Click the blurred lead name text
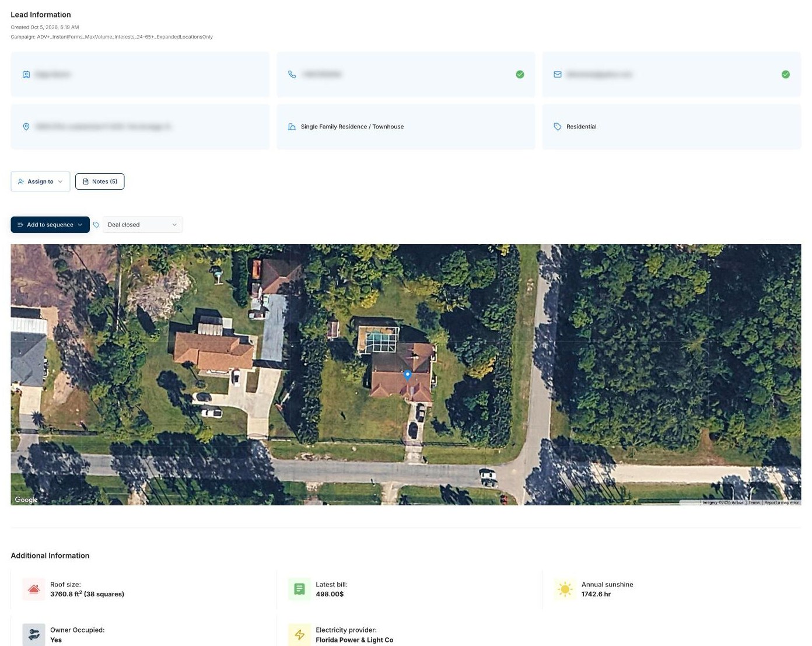The image size is (812, 646). [x=52, y=75]
